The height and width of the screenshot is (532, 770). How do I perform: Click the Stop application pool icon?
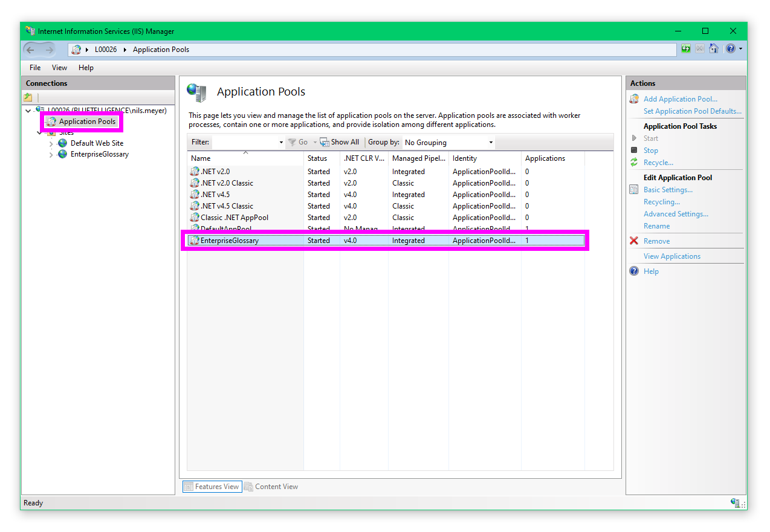tap(634, 150)
